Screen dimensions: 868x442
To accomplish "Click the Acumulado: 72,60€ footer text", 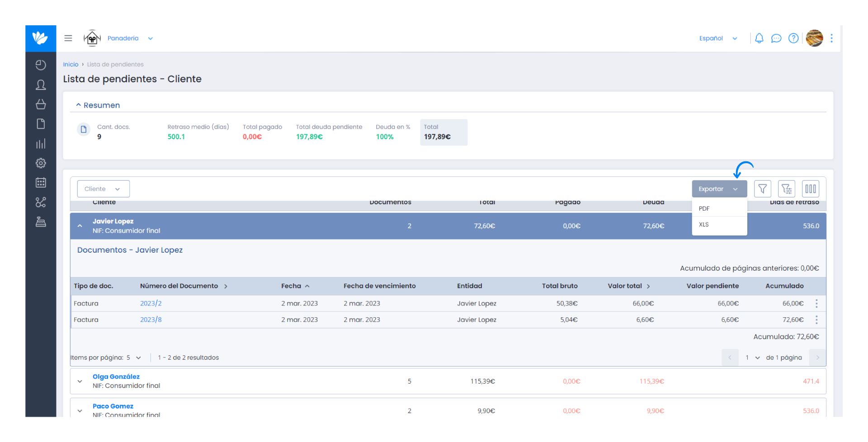I will [x=786, y=337].
